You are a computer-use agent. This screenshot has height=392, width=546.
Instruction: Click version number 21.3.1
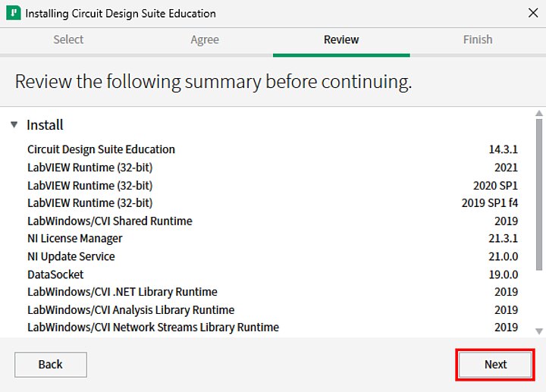(x=504, y=239)
